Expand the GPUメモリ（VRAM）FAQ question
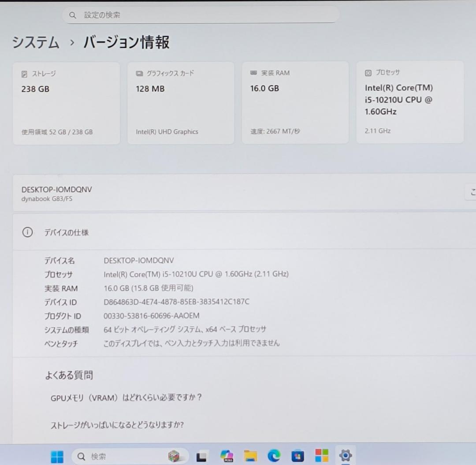 (126, 397)
